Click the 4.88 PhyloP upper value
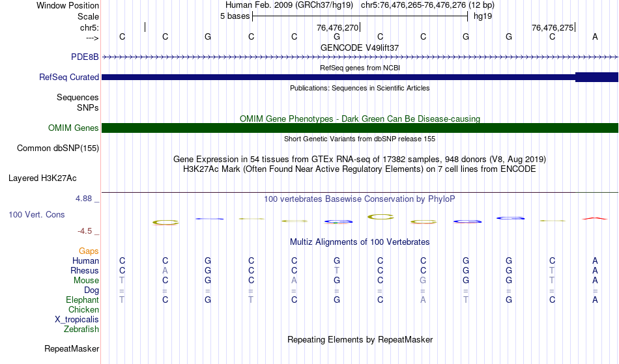The width and height of the screenshot is (619, 364). pyautogui.click(x=84, y=199)
